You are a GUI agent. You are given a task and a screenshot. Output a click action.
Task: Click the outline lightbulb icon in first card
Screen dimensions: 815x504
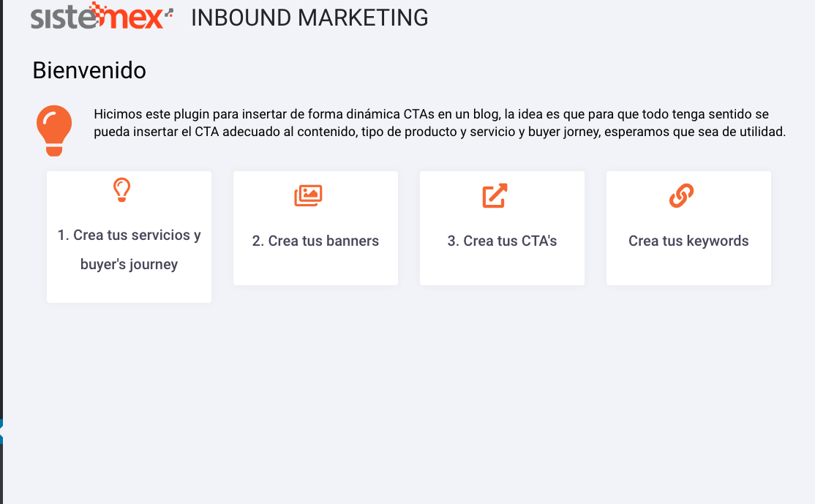pos(121,189)
